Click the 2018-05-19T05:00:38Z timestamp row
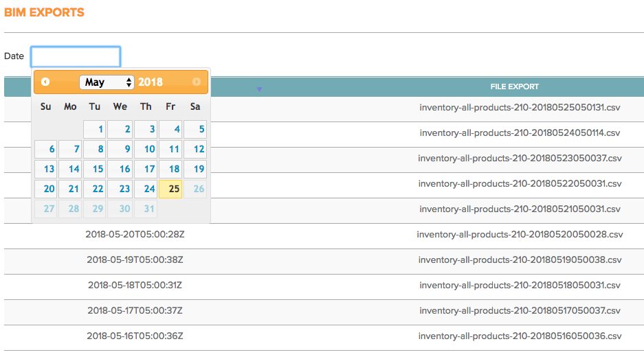 tap(135, 260)
